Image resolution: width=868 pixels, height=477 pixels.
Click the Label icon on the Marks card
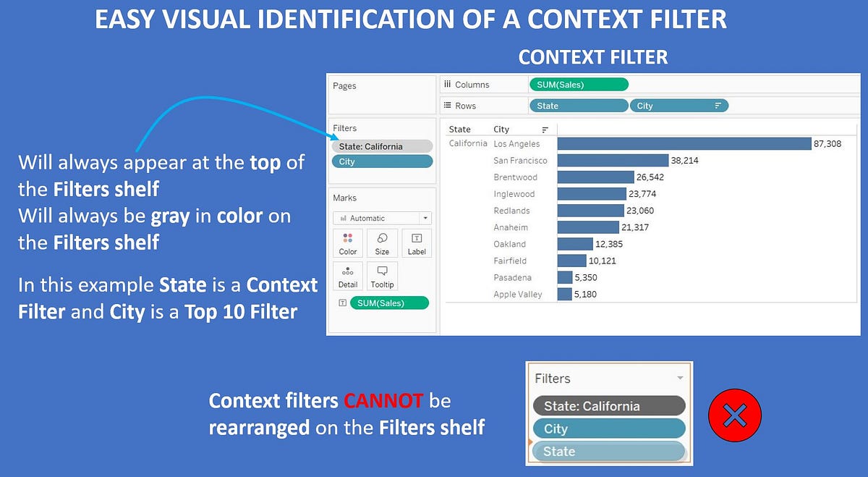tap(417, 242)
